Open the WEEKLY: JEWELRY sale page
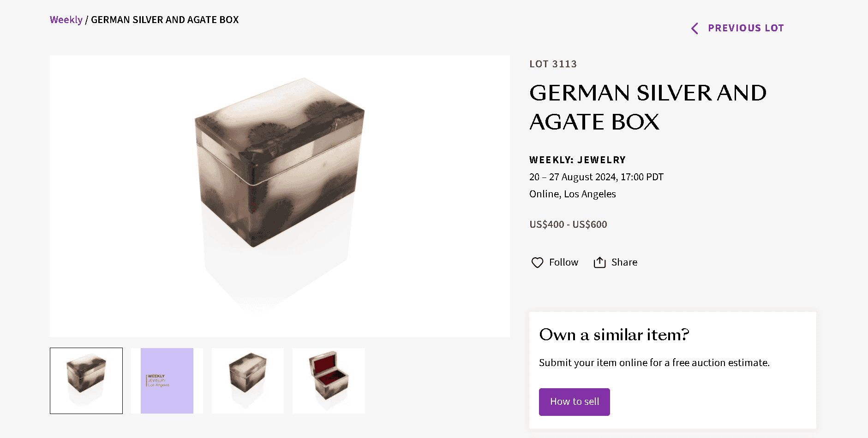The width and height of the screenshot is (868, 438). coord(577,160)
